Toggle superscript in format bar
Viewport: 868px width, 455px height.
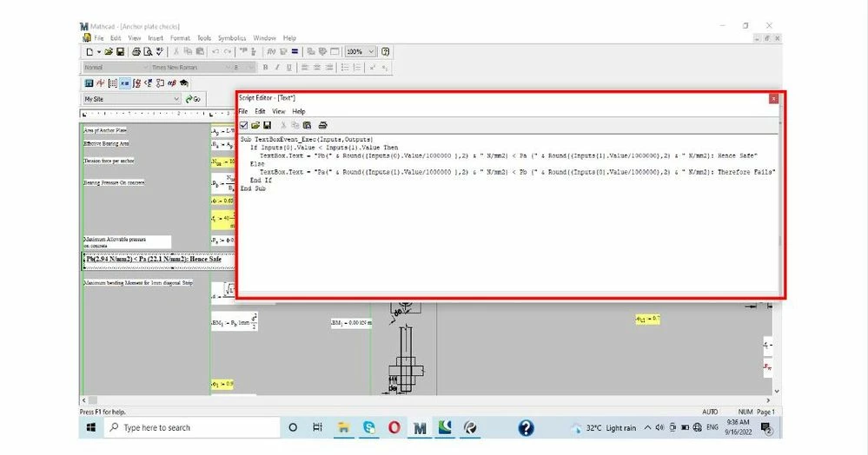click(373, 67)
